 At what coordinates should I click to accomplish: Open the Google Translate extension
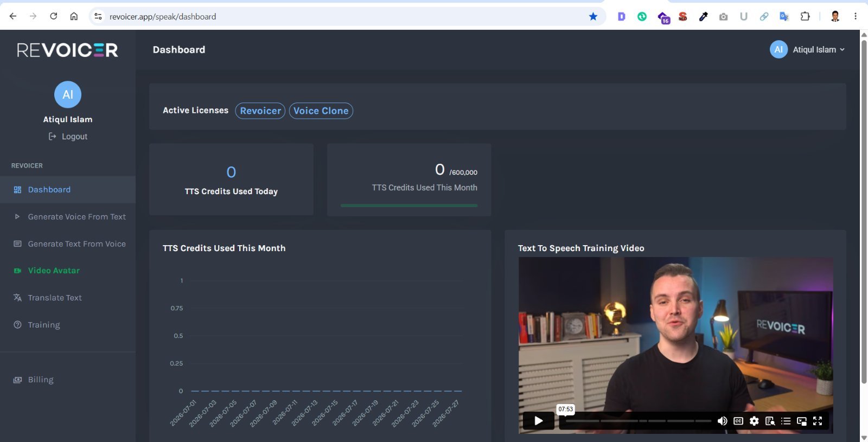pyautogui.click(x=784, y=16)
